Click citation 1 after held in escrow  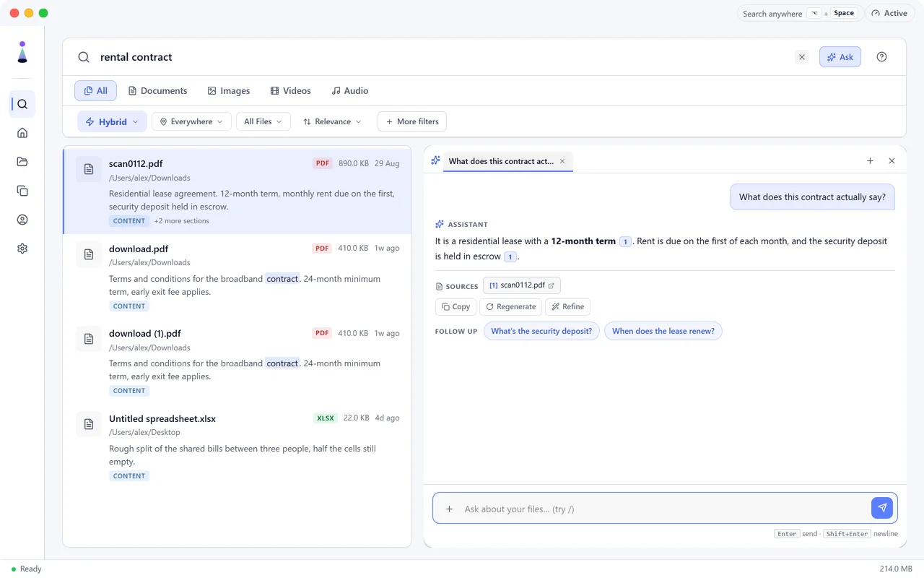(510, 257)
